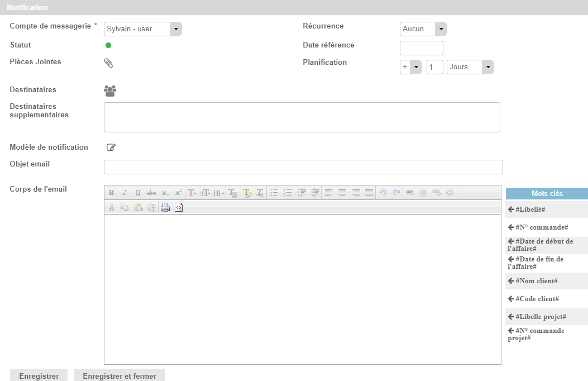This screenshot has height=381, width=588.
Task: Click the insert image icon
Action: pyautogui.click(x=423, y=193)
